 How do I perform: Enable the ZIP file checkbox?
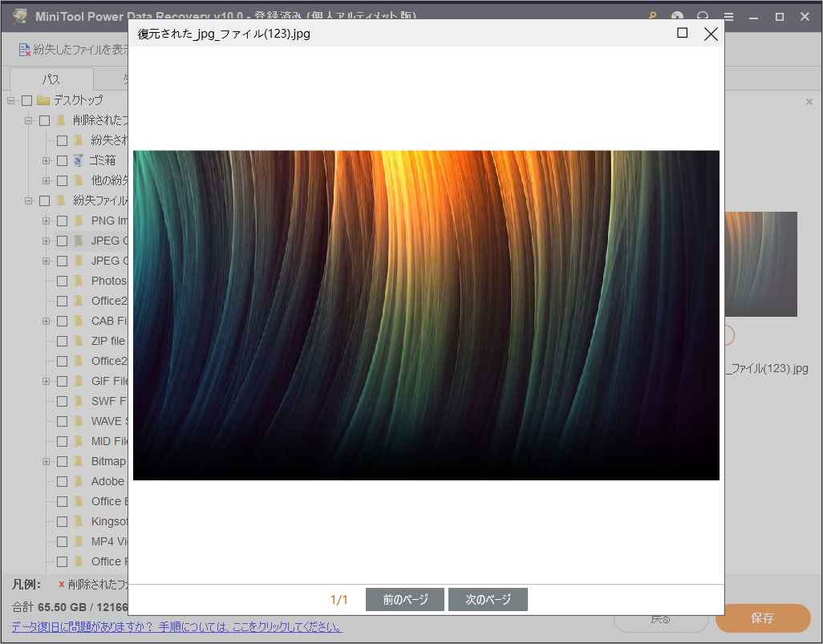pyautogui.click(x=62, y=341)
